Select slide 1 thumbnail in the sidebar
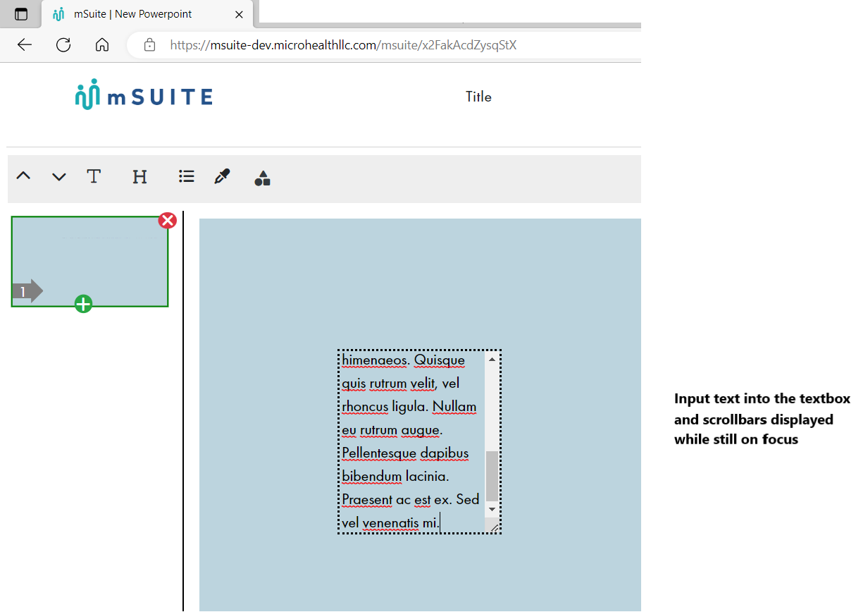Viewport: 868px width, 612px height. point(89,261)
